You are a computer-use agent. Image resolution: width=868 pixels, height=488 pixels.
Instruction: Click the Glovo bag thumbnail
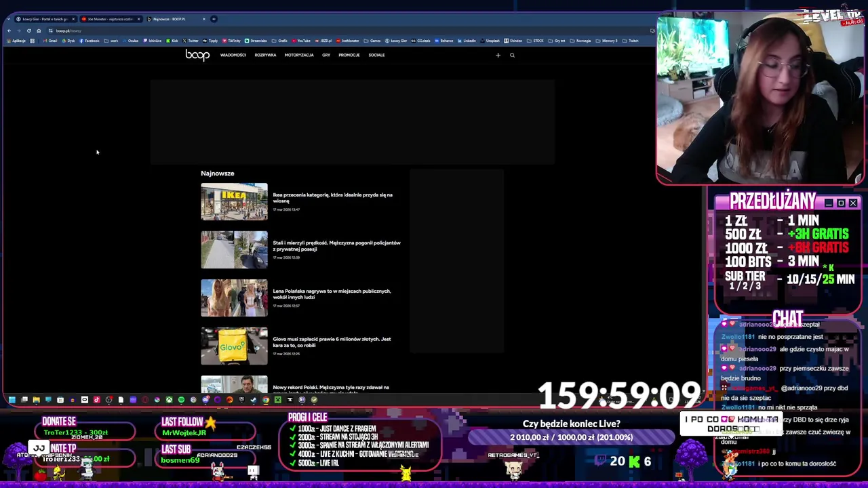[234, 346]
